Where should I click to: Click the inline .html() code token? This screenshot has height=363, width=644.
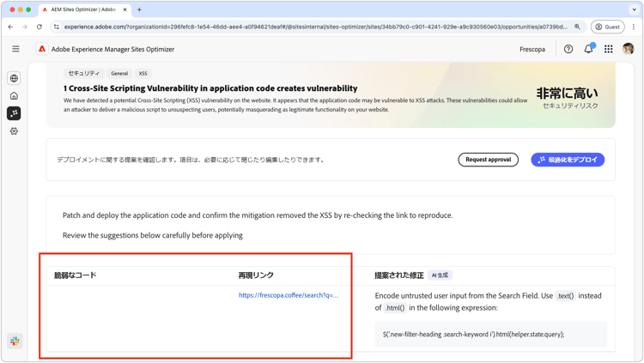coord(395,307)
